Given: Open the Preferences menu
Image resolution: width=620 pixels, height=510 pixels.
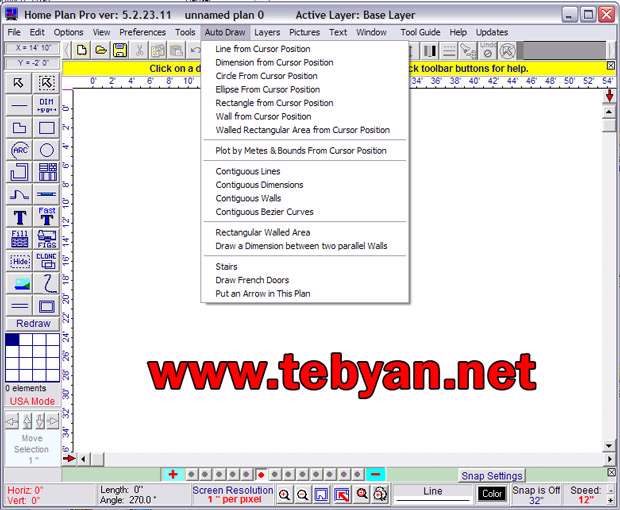Looking at the screenshot, I should [x=142, y=32].
